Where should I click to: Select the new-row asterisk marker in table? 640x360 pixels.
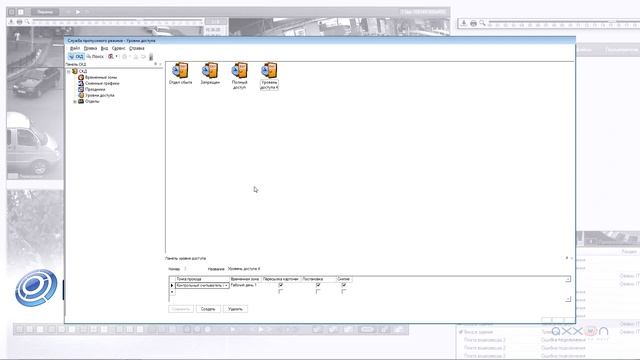172,292
